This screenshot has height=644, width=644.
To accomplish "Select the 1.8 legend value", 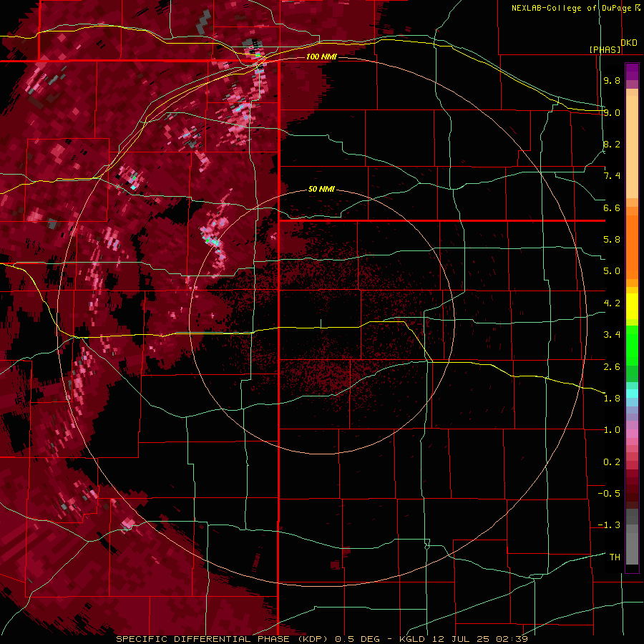I will [x=612, y=399].
